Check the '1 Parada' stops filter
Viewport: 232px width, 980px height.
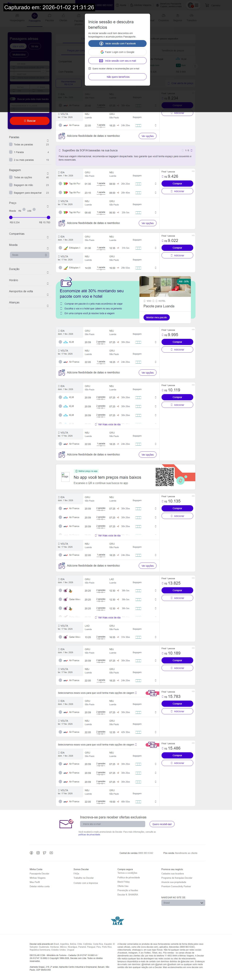[x=11, y=152]
